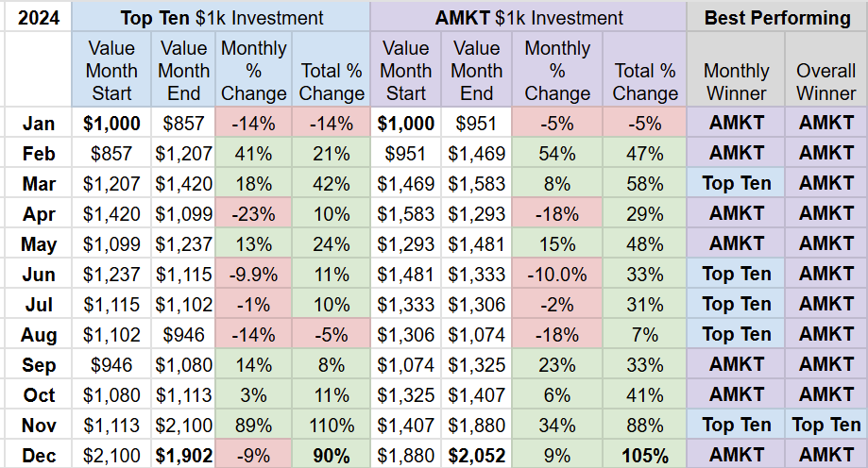Image resolution: width=868 pixels, height=468 pixels.
Task: Click the "Best Performing" header cell
Action: (777, 18)
